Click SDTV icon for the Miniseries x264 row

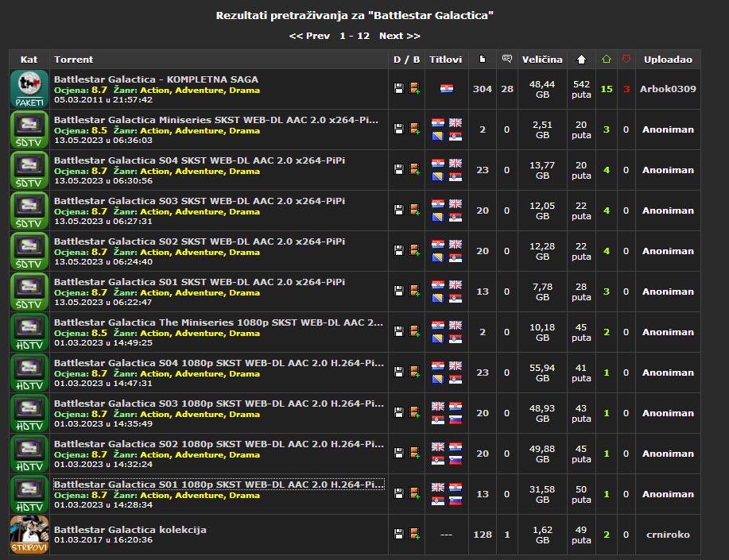[x=29, y=129]
